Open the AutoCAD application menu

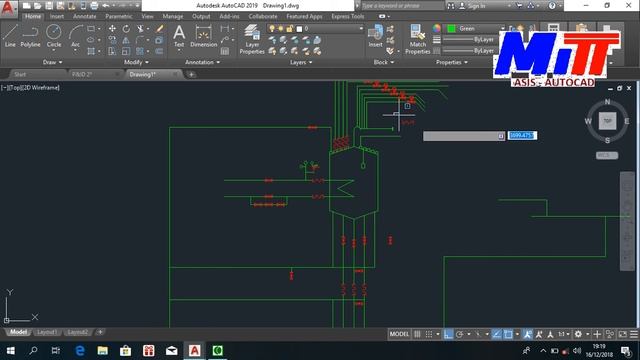click(x=8, y=9)
